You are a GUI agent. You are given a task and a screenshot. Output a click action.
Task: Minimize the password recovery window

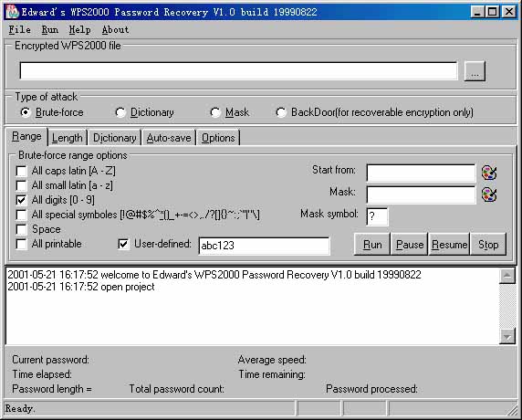point(477,12)
